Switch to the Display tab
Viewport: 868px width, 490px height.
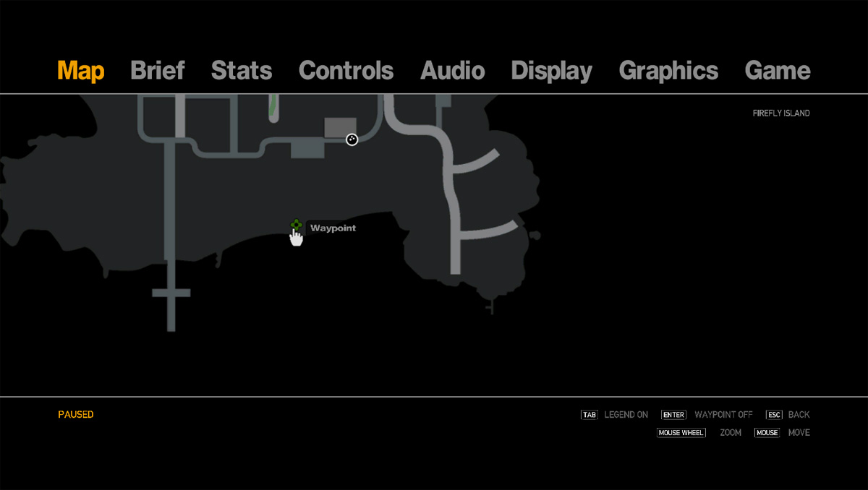[551, 71]
